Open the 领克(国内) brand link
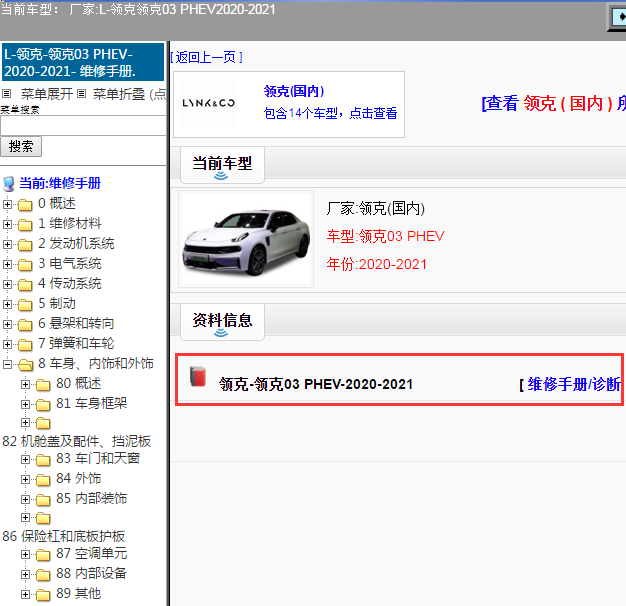Viewport: 626px width, 606px height. coord(294,91)
